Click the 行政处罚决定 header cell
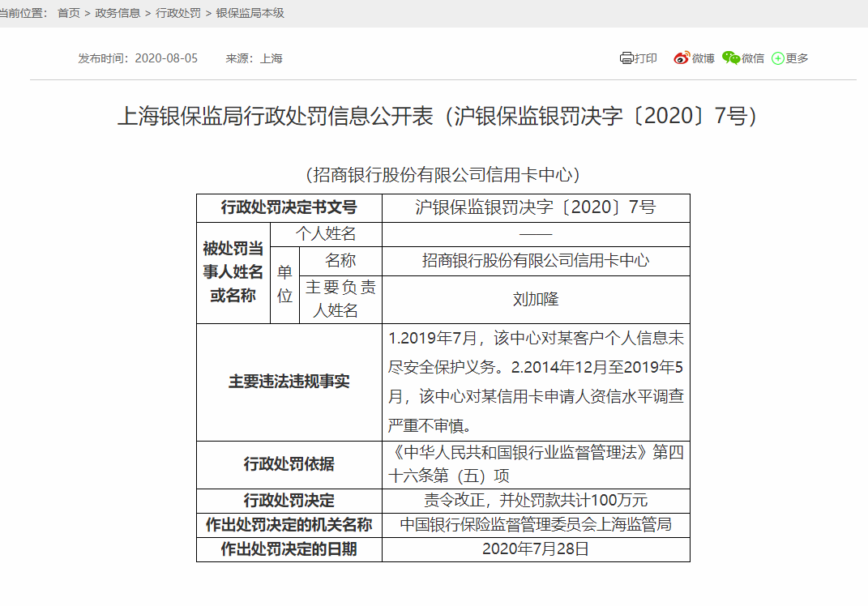The width and height of the screenshot is (868, 606). click(x=289, y=501)
